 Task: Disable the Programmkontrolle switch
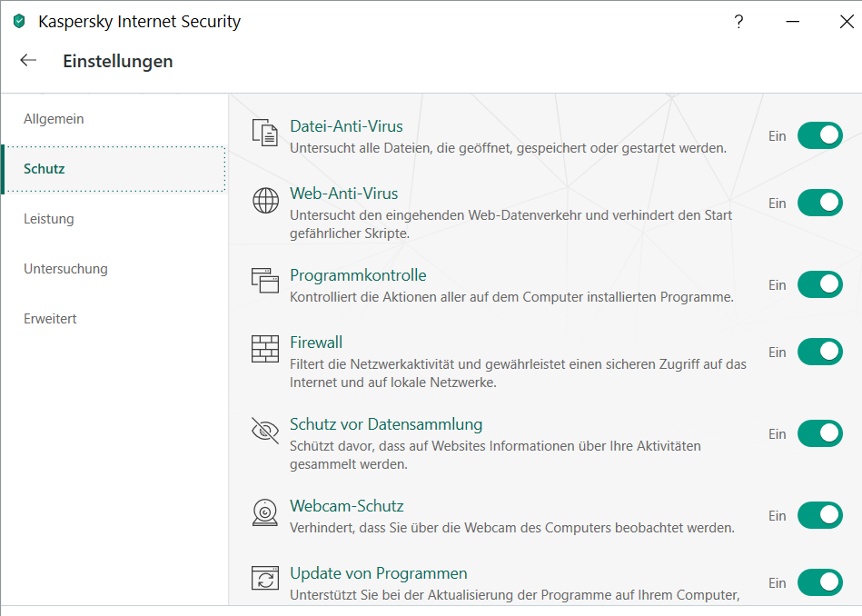(x=819, y=284)
